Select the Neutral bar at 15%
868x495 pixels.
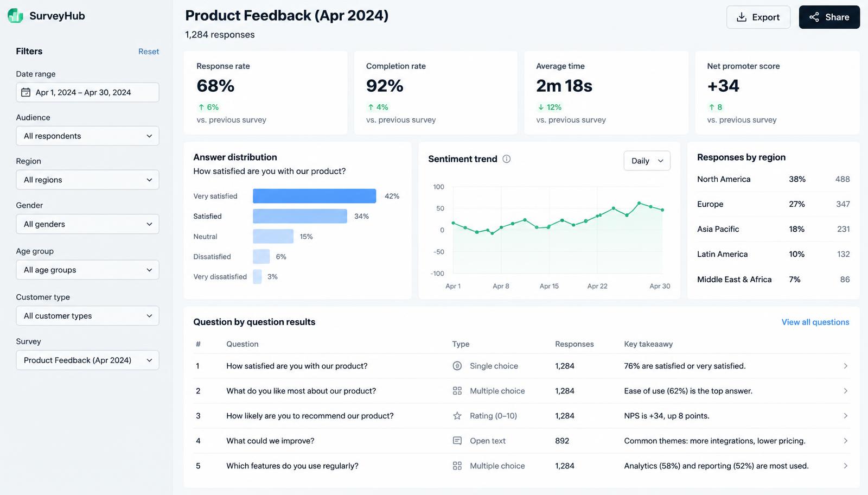pos(273,236)
